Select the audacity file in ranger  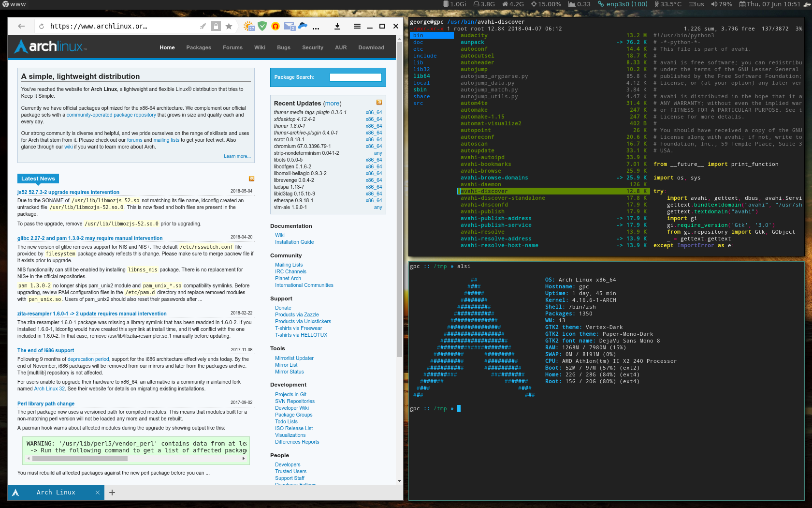[554, 35]
